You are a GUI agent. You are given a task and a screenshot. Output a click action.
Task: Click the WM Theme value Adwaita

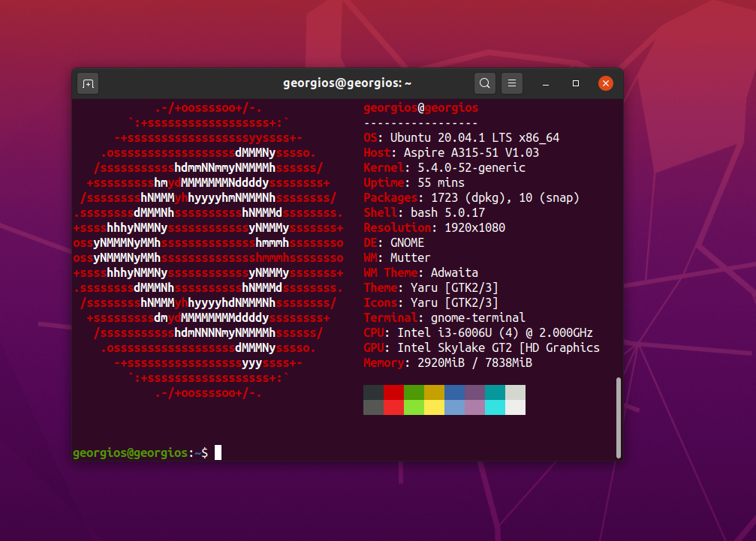pyautogui.click(x=454, y=272)
